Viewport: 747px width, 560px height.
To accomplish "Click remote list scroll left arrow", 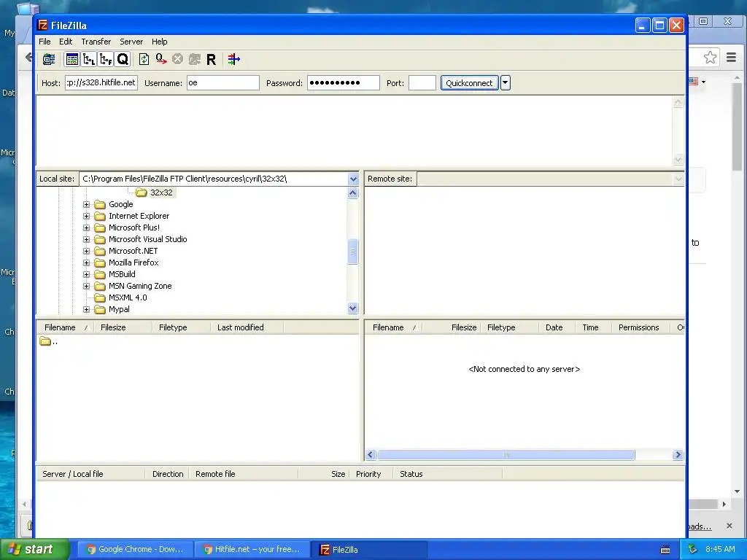I will point(371,455).
